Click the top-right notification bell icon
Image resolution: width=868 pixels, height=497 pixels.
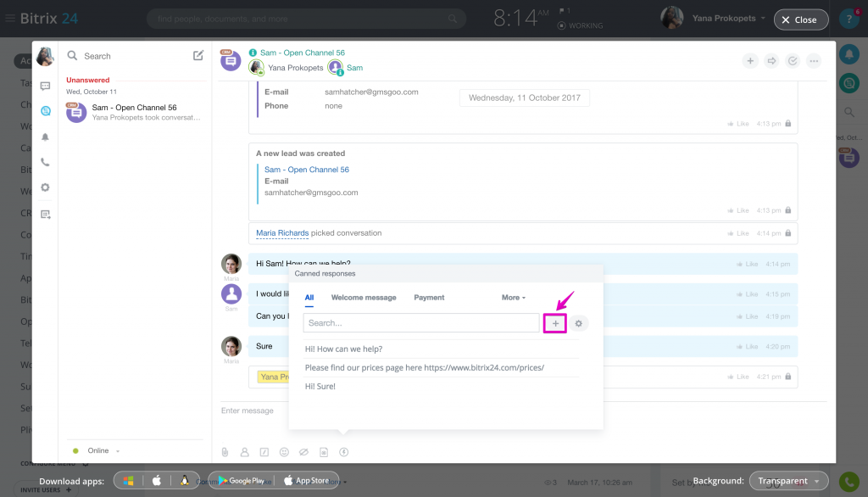click(849, 54)
